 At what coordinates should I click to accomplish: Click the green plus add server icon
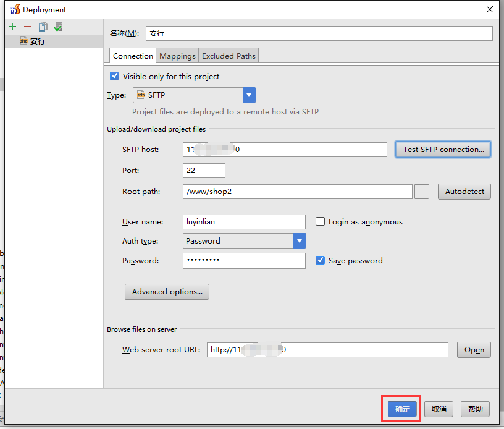12,27
